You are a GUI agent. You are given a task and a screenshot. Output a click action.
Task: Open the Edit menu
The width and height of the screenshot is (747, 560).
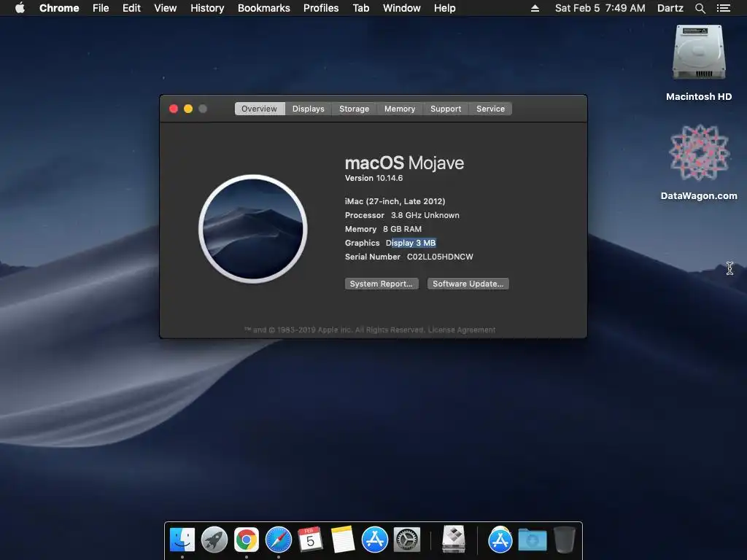pos(131,8)
